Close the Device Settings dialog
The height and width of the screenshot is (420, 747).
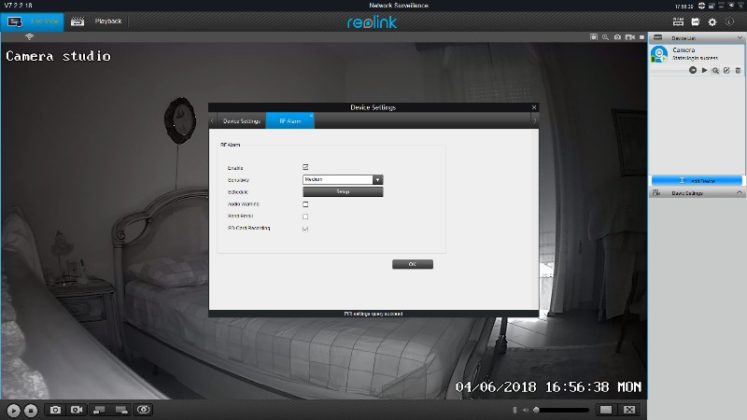(x=534, y=108)
